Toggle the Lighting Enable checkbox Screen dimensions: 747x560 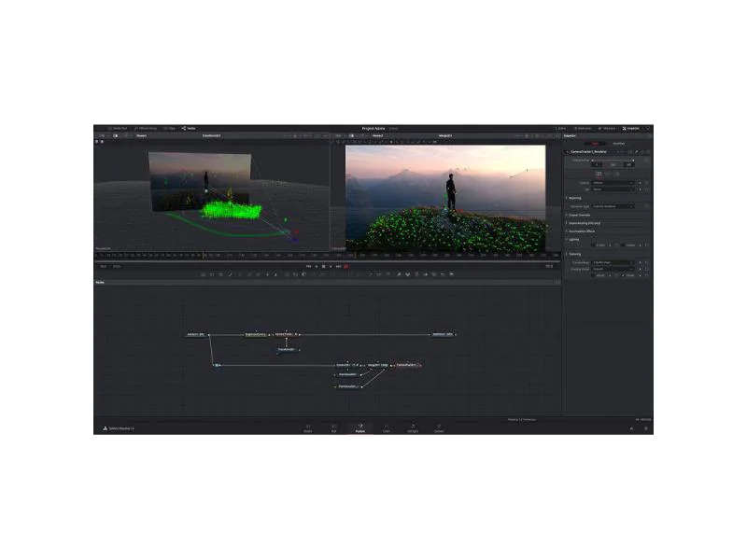pos(593,245)
